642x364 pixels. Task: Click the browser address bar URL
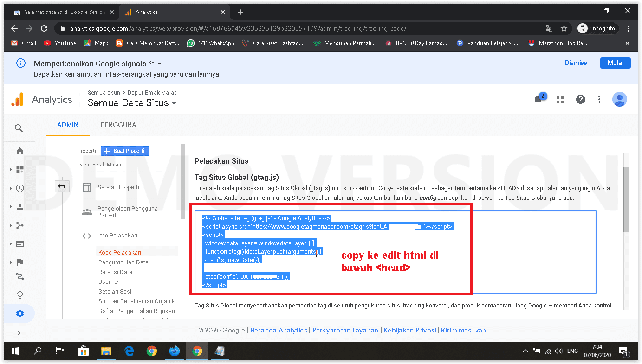tap(238, 28)
